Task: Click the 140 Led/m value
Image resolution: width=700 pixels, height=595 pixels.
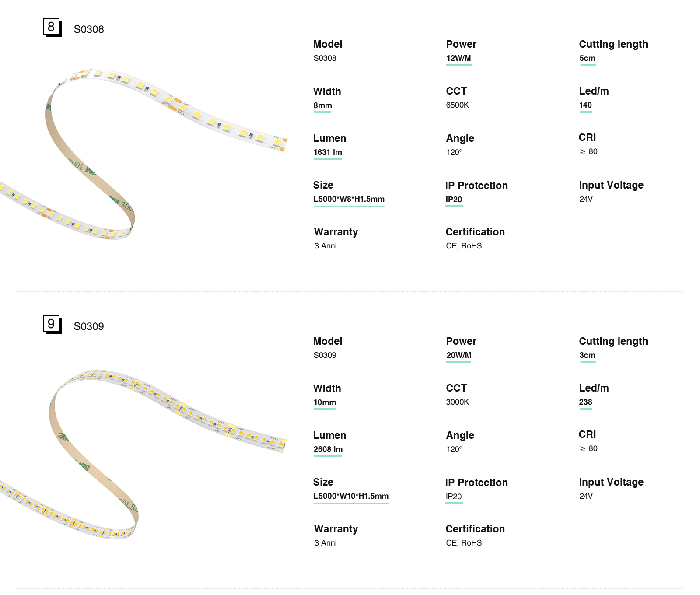Action: 585,105
